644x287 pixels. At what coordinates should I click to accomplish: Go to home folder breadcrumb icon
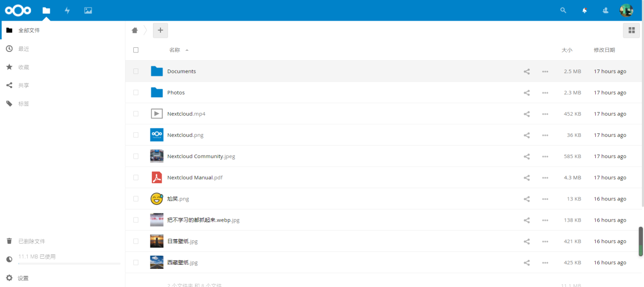coord(135,30)
